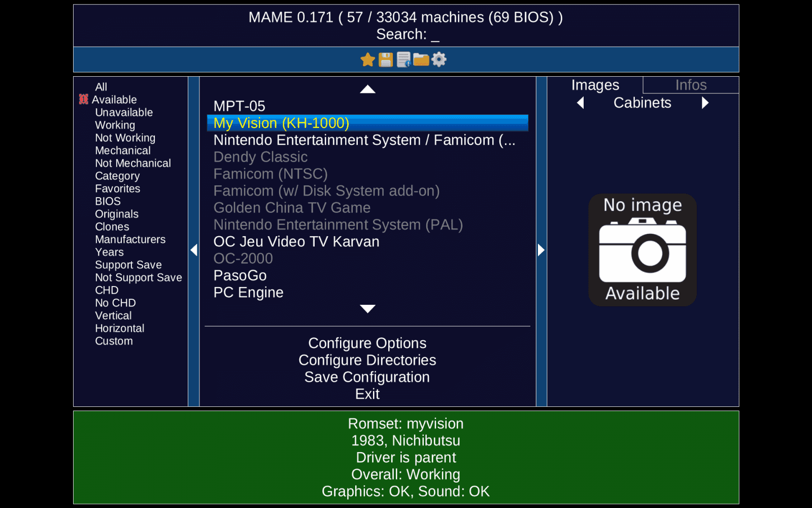Select the All filter

coord(101,87)
